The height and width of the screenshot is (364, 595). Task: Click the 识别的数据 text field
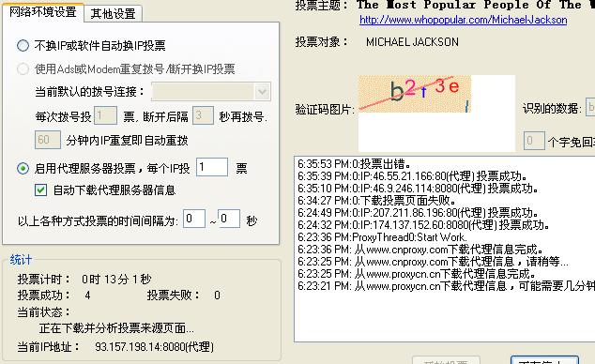pyautogui.click(x=590, y=108)
